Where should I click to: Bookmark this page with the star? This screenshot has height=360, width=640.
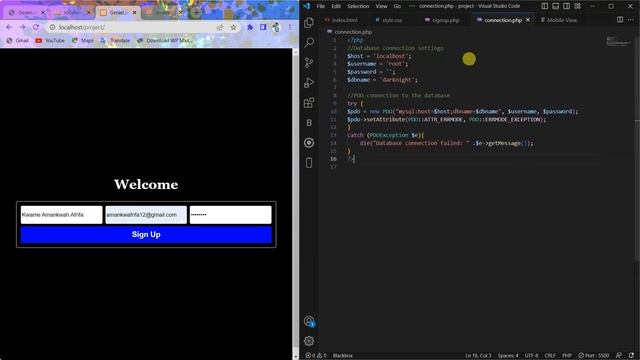pos(233,27)
